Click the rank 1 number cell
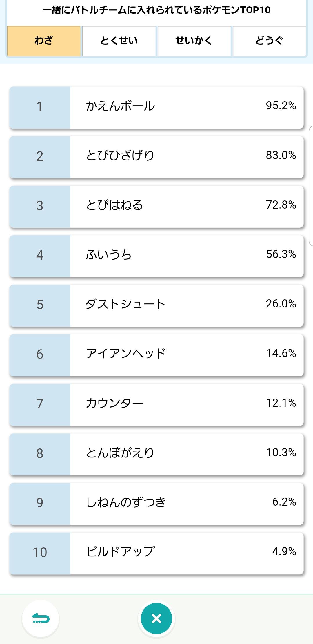 pyautogui.click(x=40, y=107)
